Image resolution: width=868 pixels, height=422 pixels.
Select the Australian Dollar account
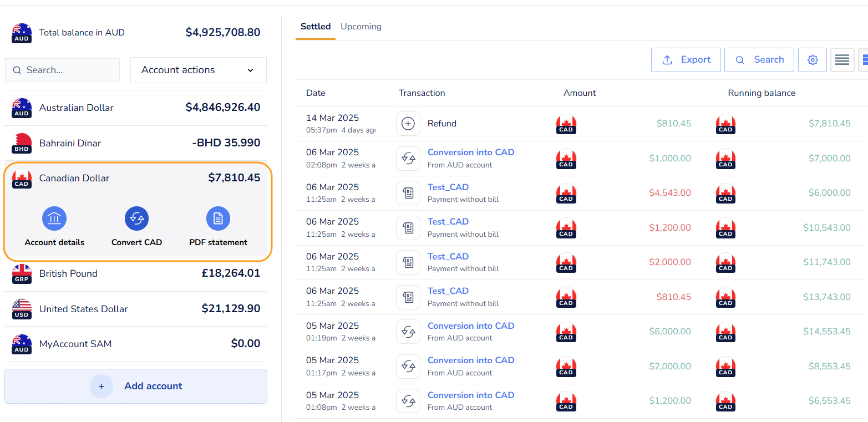(135, 108)
